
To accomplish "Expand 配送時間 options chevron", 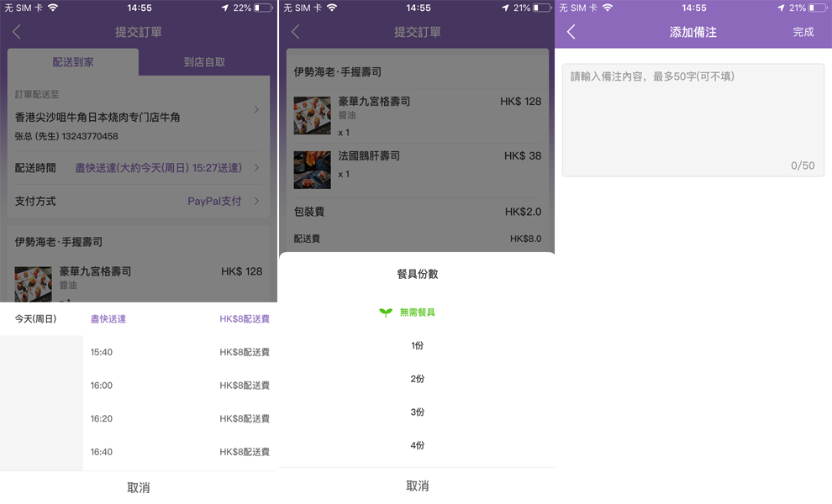I will [x=256, y=168].
